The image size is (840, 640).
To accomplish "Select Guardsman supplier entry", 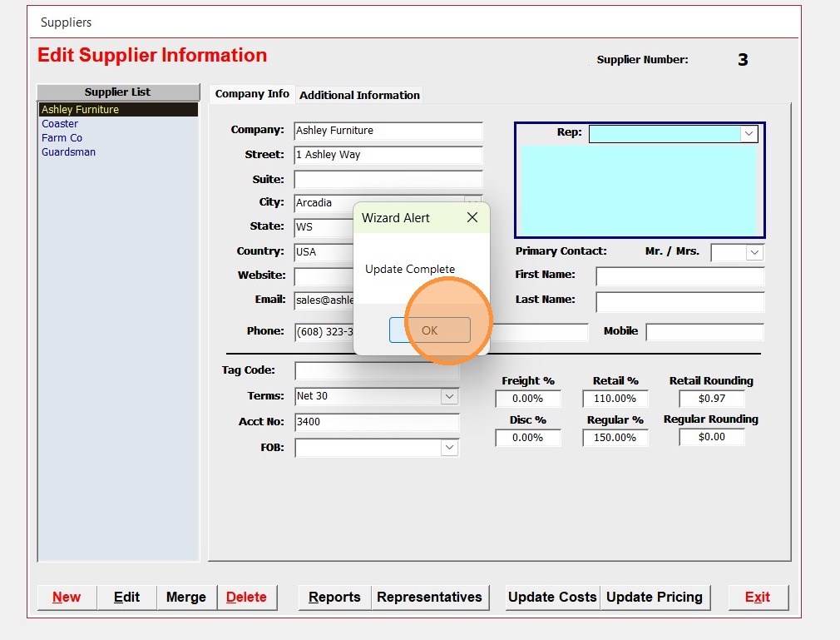I will tap(68, 152).
